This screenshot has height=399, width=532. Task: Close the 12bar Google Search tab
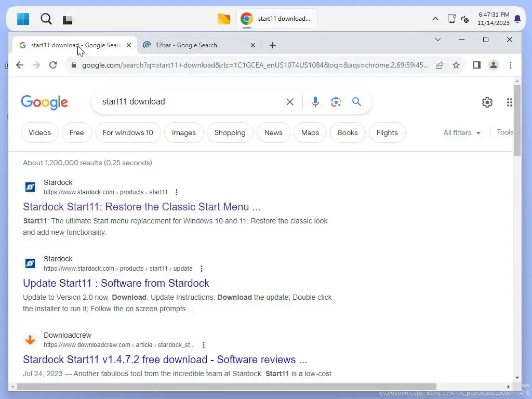[x=253, y=45]
